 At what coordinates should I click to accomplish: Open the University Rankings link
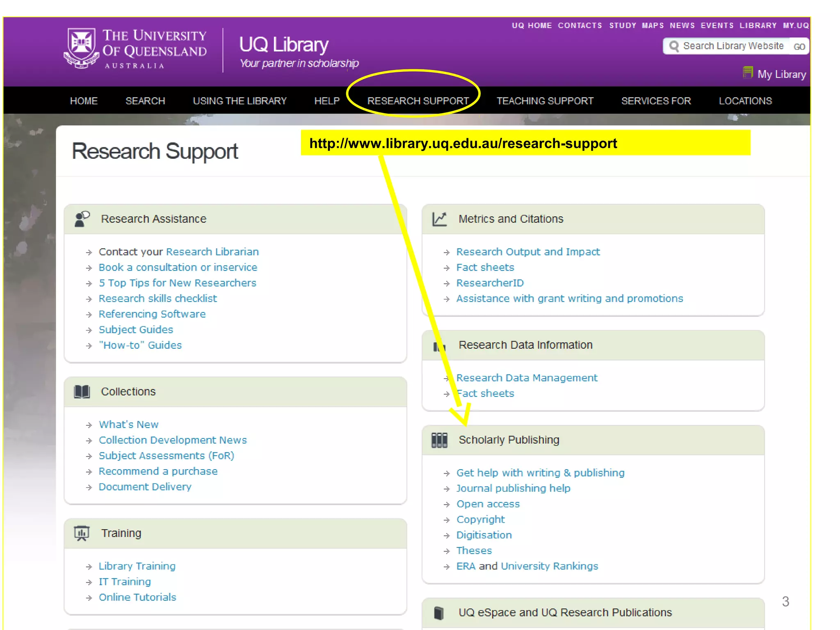[550, 566]
